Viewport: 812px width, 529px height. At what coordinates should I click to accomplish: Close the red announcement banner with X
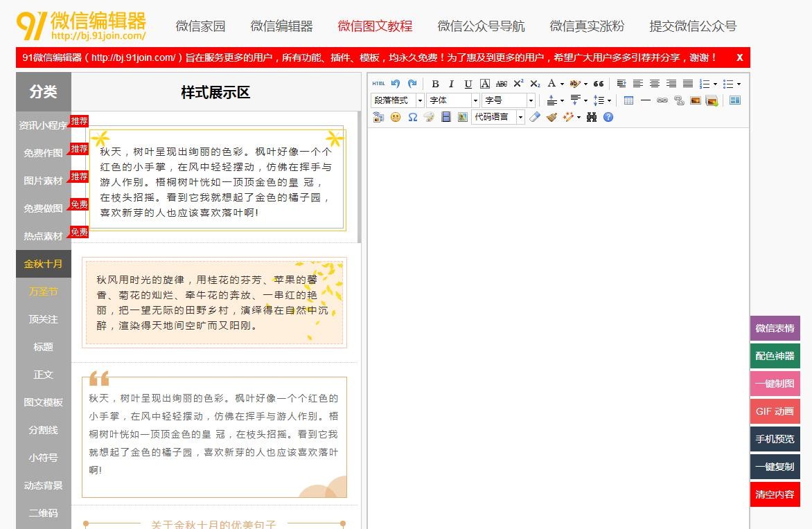[x=739, y=57]
